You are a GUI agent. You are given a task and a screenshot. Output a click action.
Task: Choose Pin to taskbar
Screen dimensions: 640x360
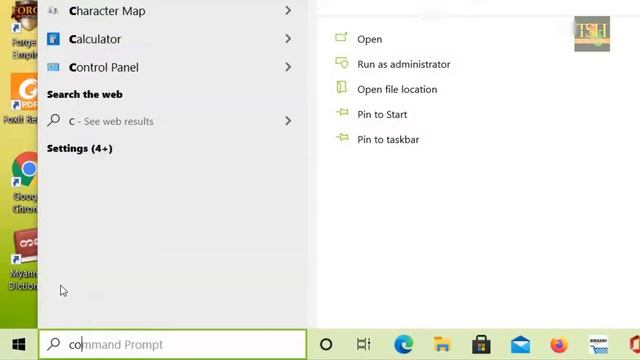tap(388, 140)
